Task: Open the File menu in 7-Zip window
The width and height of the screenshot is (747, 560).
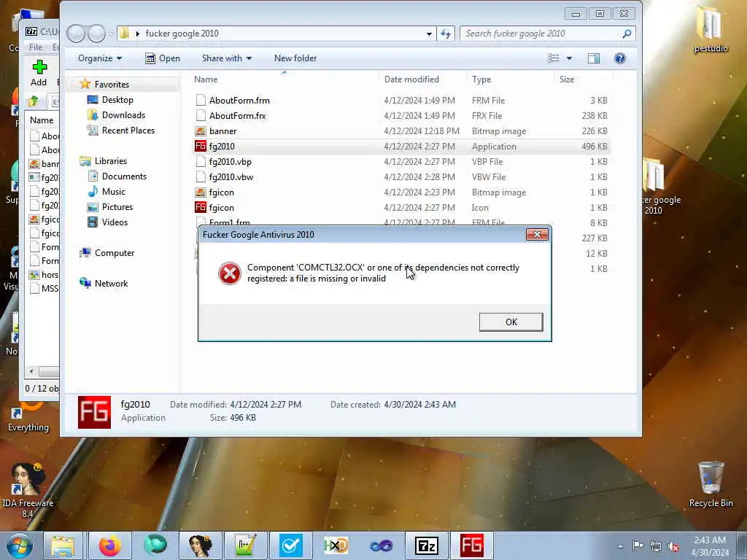Action: click(35, 47)
